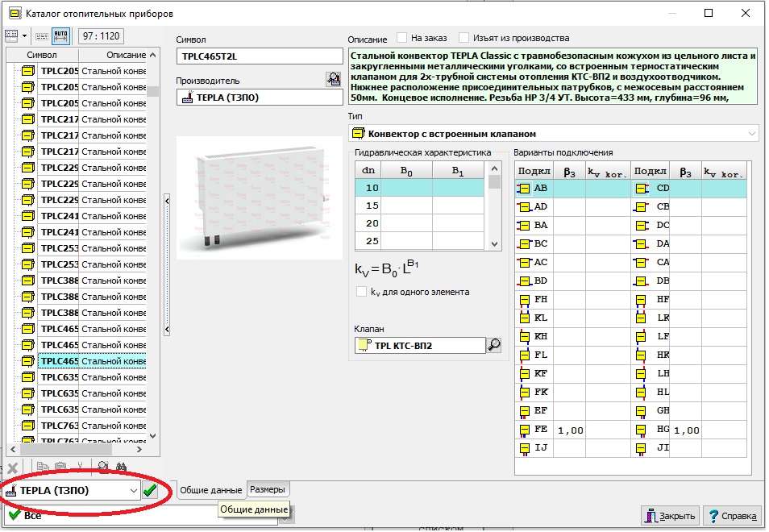Open the view mode dropdown arrow

[x=24, y=35]
